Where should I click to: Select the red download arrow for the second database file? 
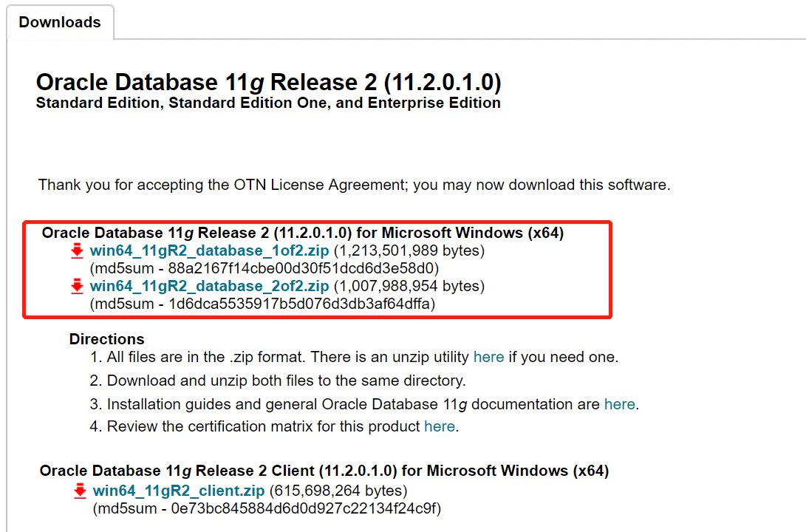pyautogui.click(x=77, y=287)
